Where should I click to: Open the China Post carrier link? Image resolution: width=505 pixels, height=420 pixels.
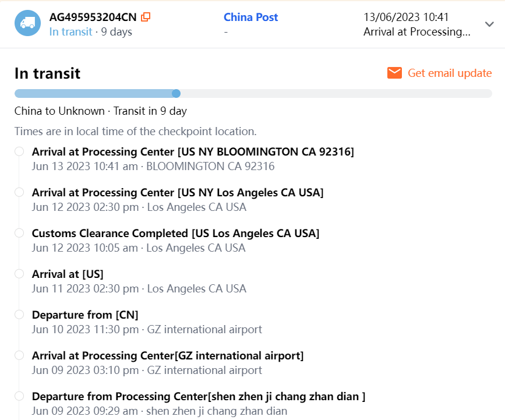pyautogui.click(x=250, y=17)
